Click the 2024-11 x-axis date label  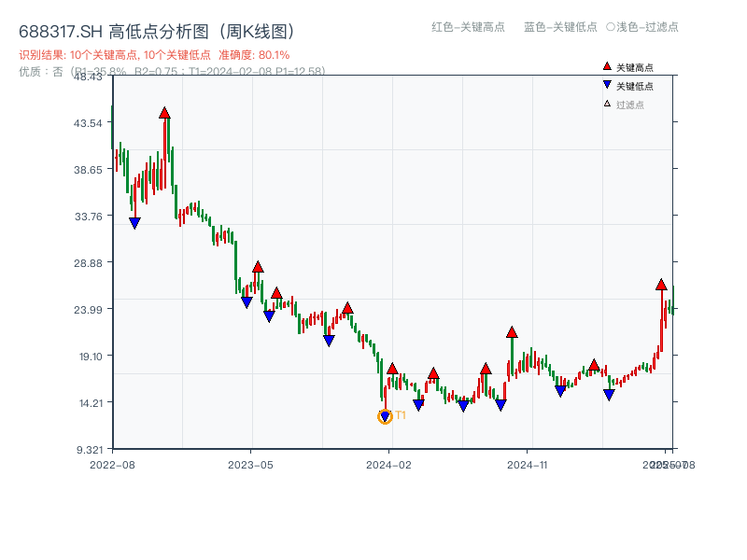tap(528, 464)
